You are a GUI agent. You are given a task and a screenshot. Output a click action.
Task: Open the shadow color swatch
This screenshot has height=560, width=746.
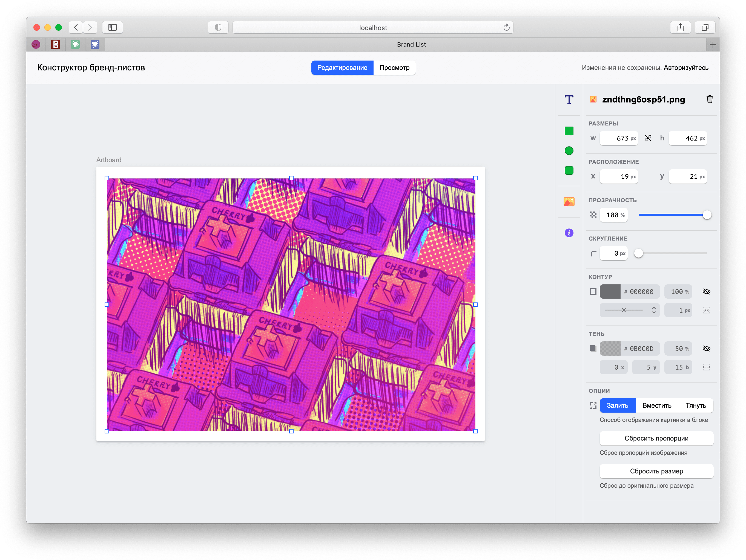(x=610, y=348)
